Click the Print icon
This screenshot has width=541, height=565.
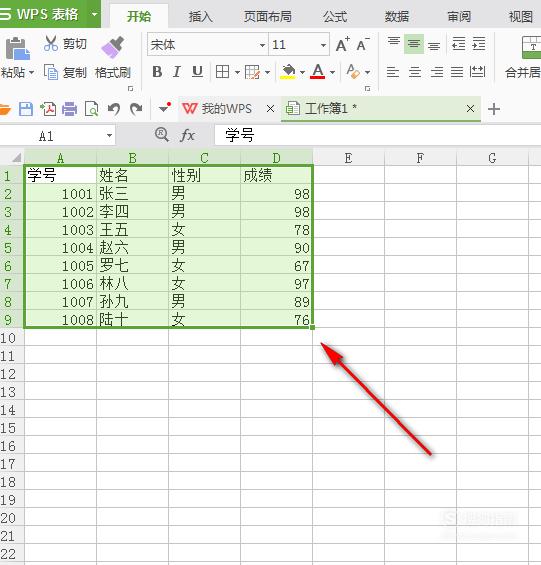70,108
